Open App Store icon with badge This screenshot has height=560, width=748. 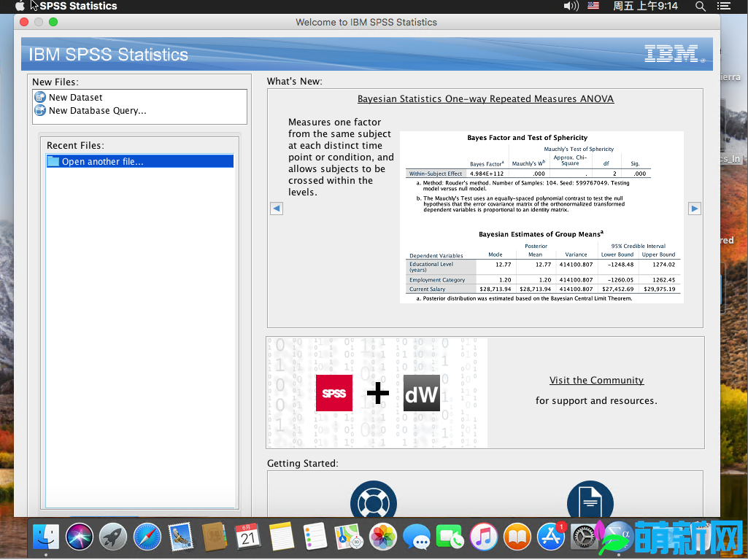click(x=551, y=537)
